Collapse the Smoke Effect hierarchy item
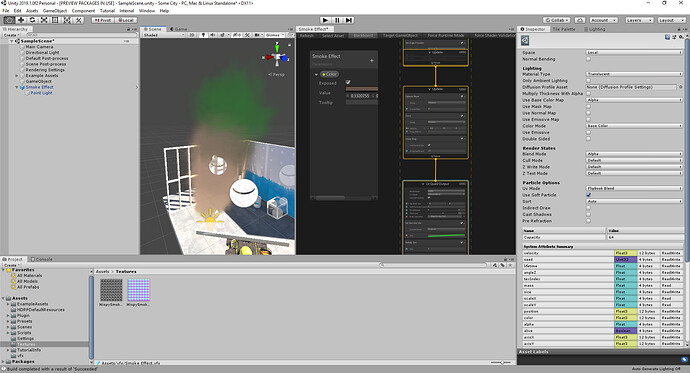Viewport: 690px width, 373px height. coord(17,87)
